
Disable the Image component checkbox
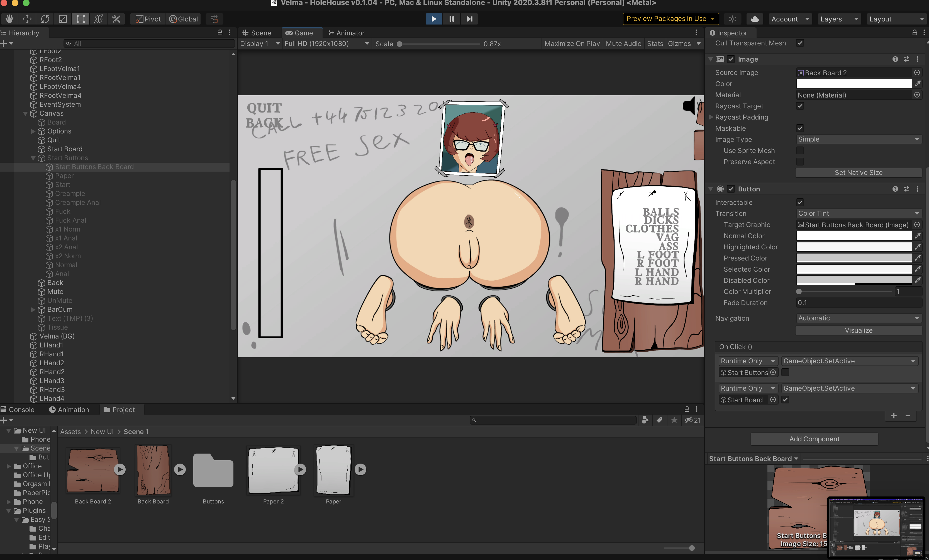pyautogui.click(x=731, y=59)
